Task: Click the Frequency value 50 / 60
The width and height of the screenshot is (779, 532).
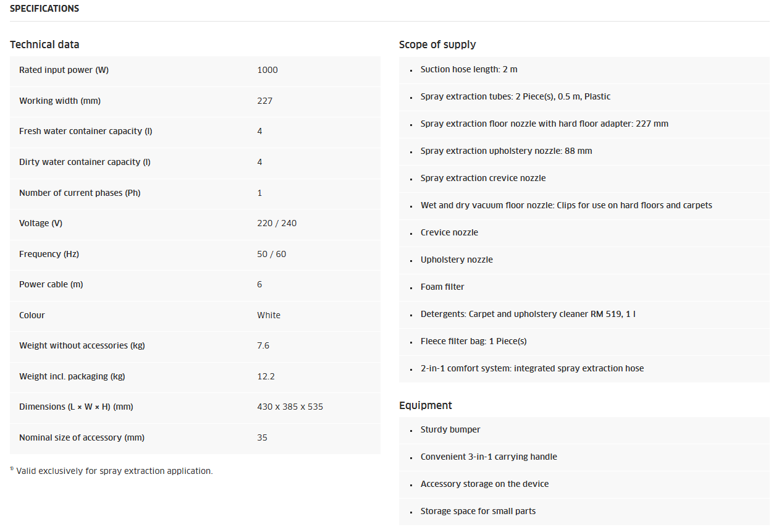Action: 272,254
